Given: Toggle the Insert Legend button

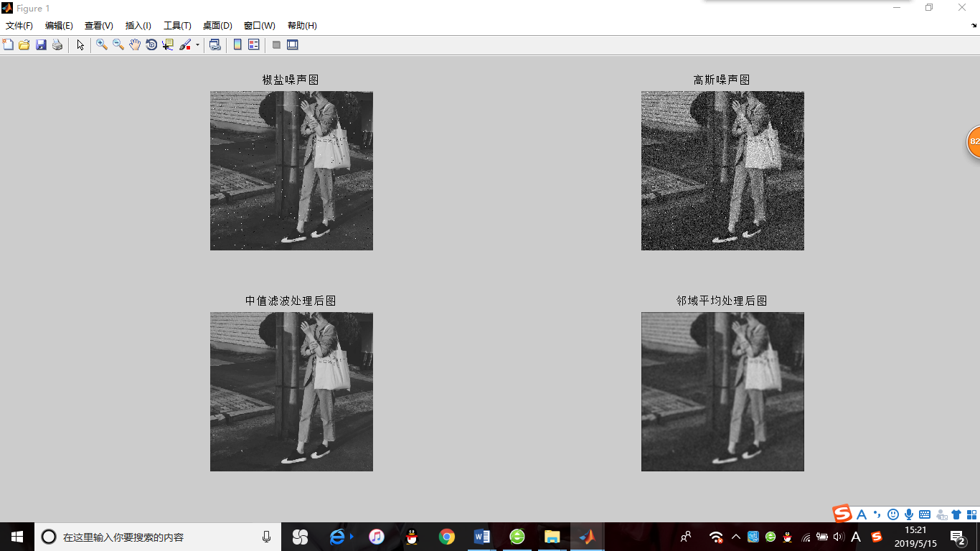Looking at the screenshot, I should coord(253,44).
